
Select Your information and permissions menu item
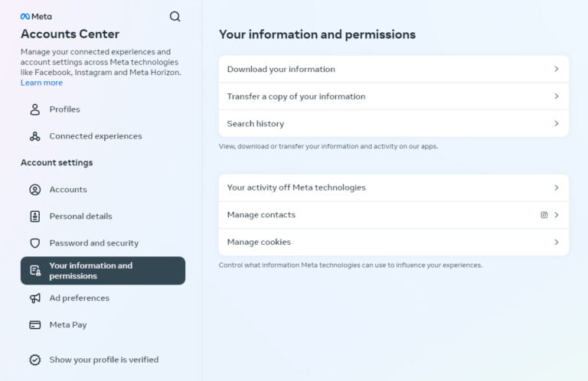click(x=103, y=271)
